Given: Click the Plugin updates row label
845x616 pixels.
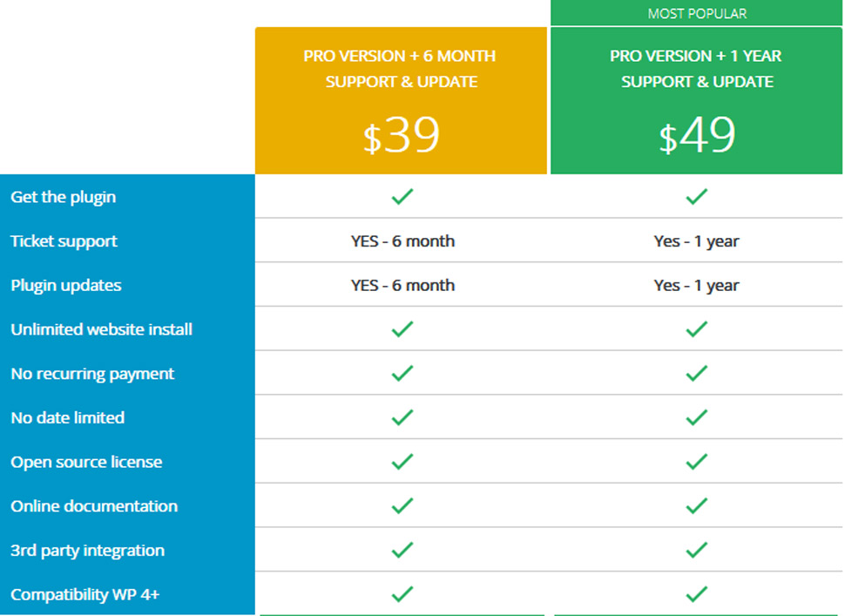Looking at the screenshot, I should tap(66, 286).
